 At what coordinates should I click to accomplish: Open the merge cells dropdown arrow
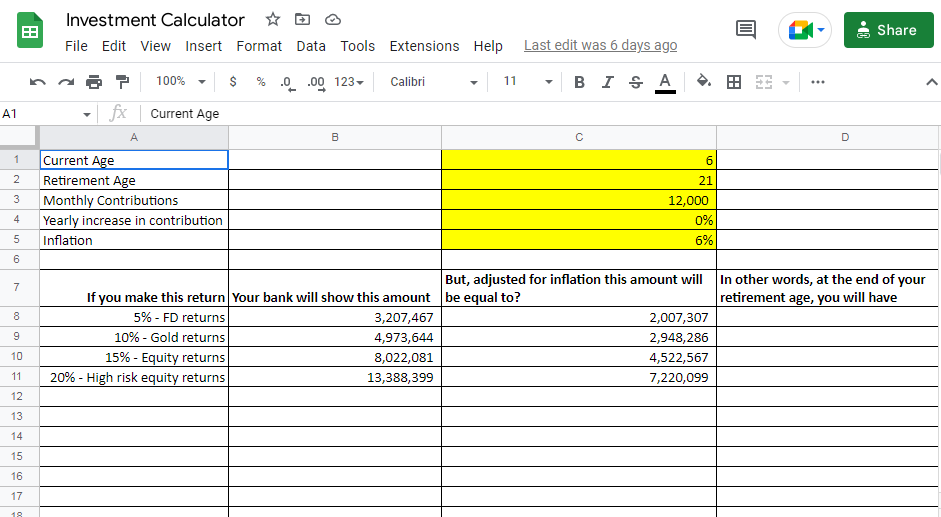coord(786,82)
